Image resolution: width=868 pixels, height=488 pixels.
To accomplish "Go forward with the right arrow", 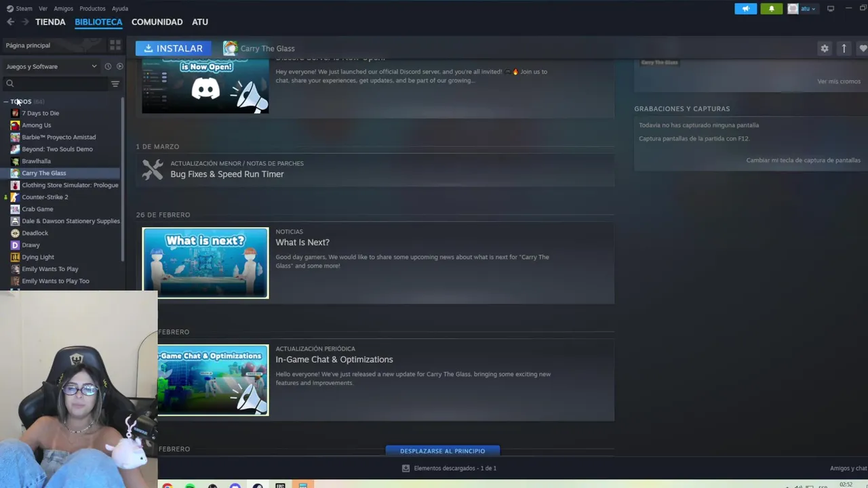I will tap(25, 22).
